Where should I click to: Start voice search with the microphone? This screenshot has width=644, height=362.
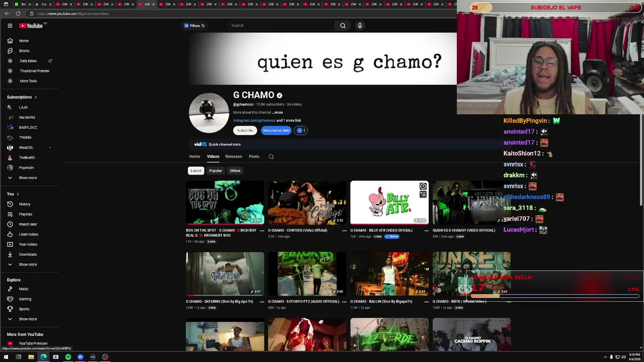[360, 26]
